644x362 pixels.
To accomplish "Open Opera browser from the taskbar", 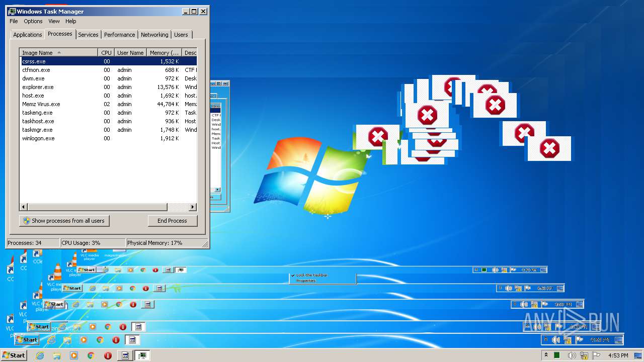I will tap(108, 355).
